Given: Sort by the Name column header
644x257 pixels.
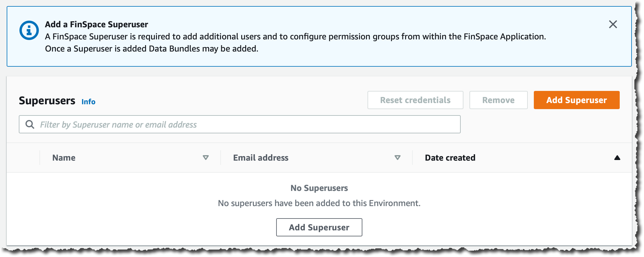Looking at the screenshot, I should (x=64, y=158).
